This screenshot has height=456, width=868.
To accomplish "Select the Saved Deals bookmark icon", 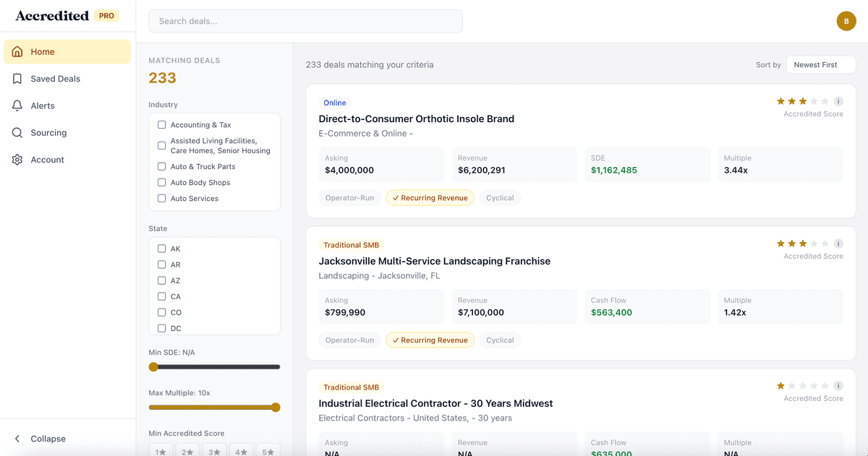I will [17, 78].
